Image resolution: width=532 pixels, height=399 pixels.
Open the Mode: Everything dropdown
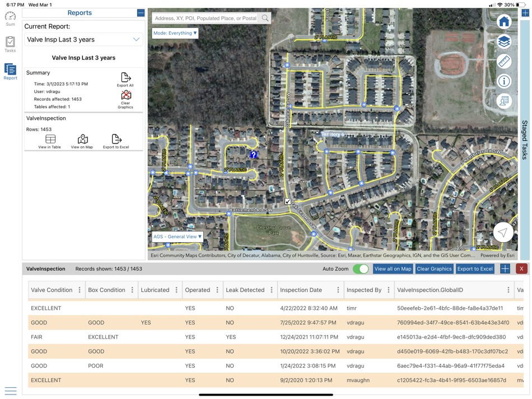175,33
